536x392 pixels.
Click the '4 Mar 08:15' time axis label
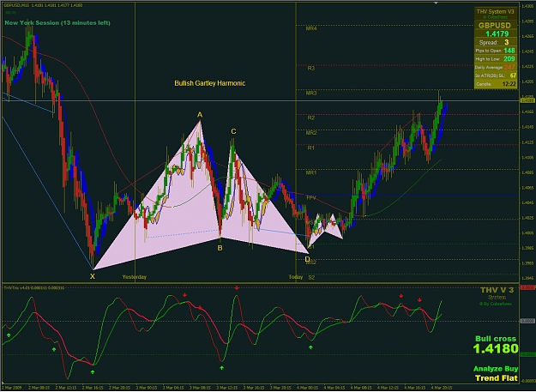[361, 388]
